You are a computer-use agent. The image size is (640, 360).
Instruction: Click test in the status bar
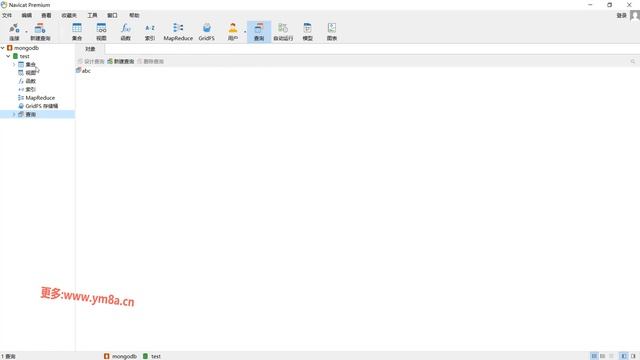152,356
